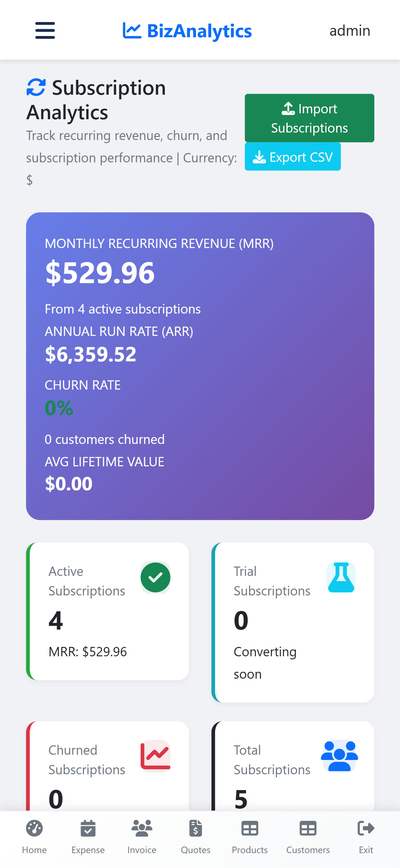
Task: Click the refresh icon beside Subscription Analytics
Action: pyautogui.click(x=36, y=87)
